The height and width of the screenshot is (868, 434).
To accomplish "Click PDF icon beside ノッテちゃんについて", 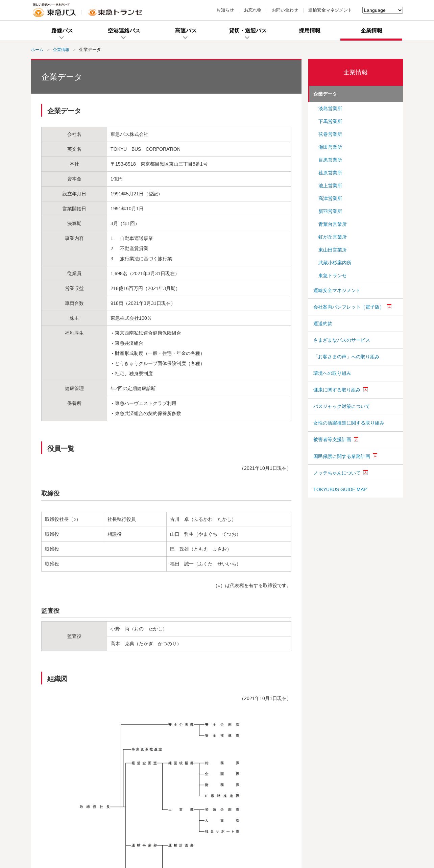I will [365, 472].
